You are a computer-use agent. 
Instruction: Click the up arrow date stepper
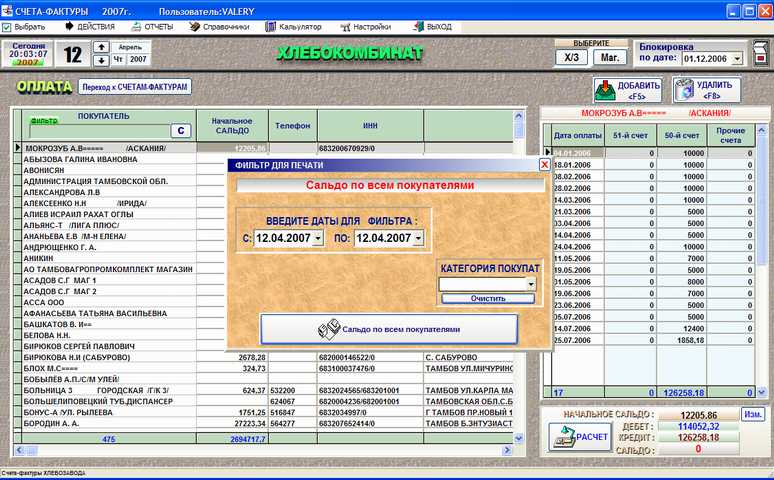(101, 47)
